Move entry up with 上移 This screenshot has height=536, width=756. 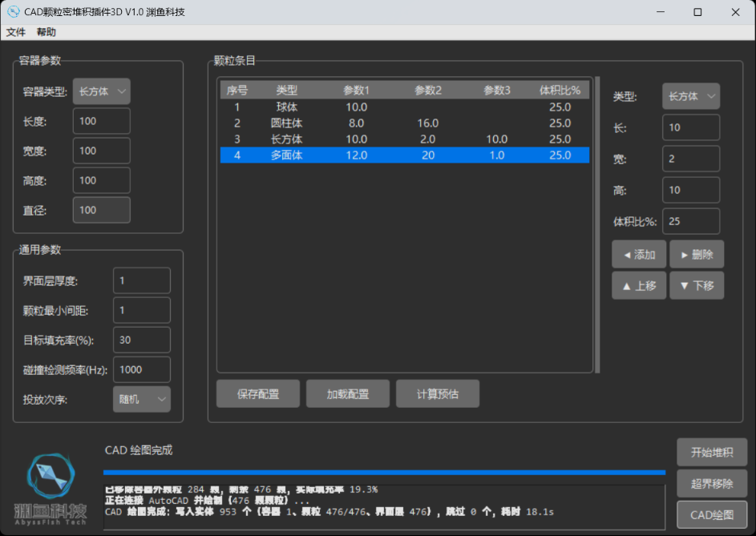pyautogui.click(x=639, y=285)
